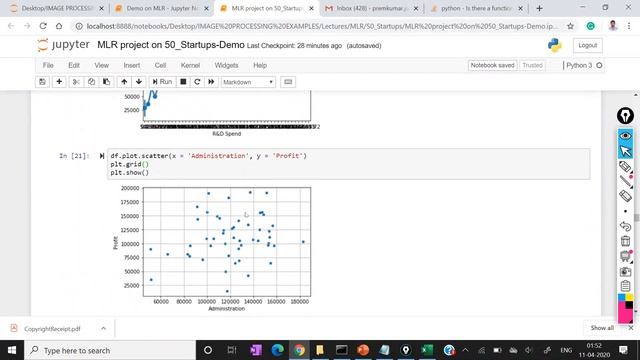This screenshot has height=360, width=640.
Task: Open the Edit menu
Action: coord(74,65)
